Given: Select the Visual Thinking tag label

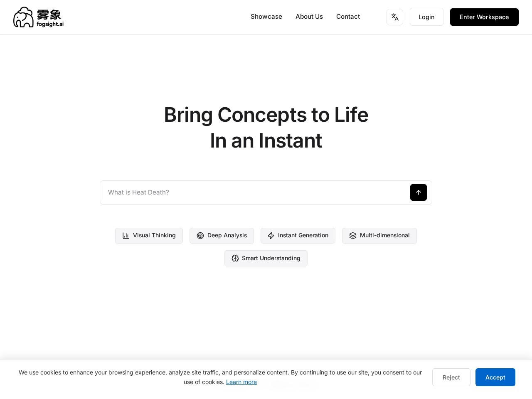Looking at the screenshot, I should pos(154,235).
